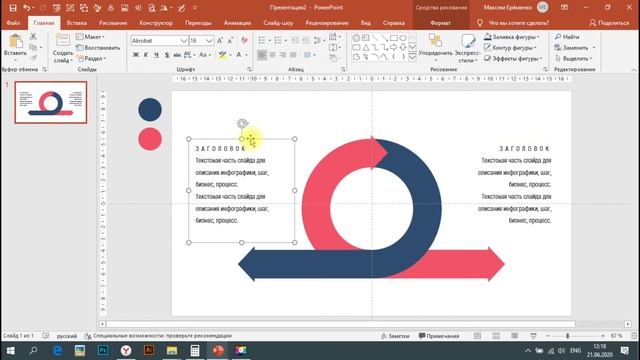Viewport: 640px width, 360px height.
Task: Open Adobe Illustrator from the taskbar
Action: tap(149, 351)
